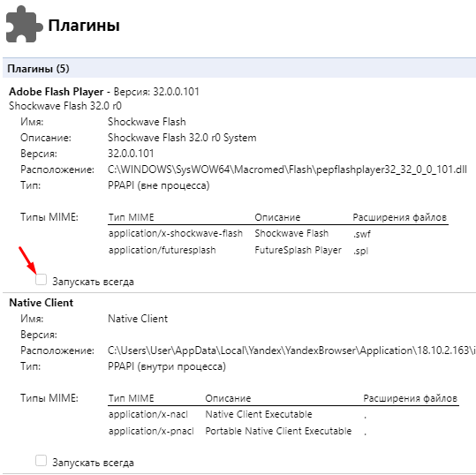Enable 'Запускать всегда' for Adobe Flash Player
Image resolution: width=476 pixels, height=475 pixels.
coord(41,280)
